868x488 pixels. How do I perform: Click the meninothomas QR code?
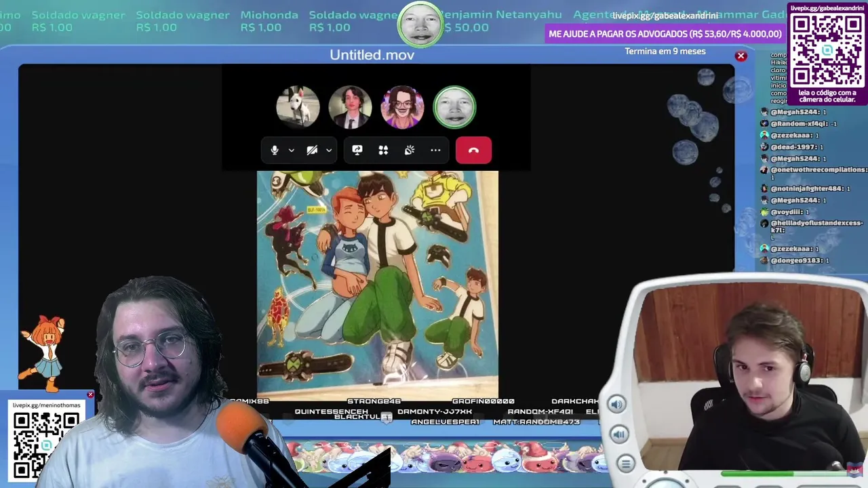pos(46,445)
